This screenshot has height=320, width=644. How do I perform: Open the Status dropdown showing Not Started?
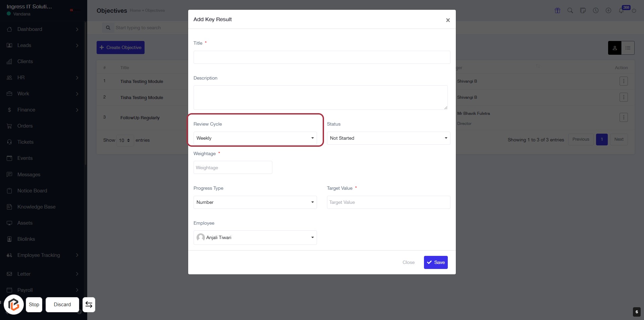pos(388,138)
